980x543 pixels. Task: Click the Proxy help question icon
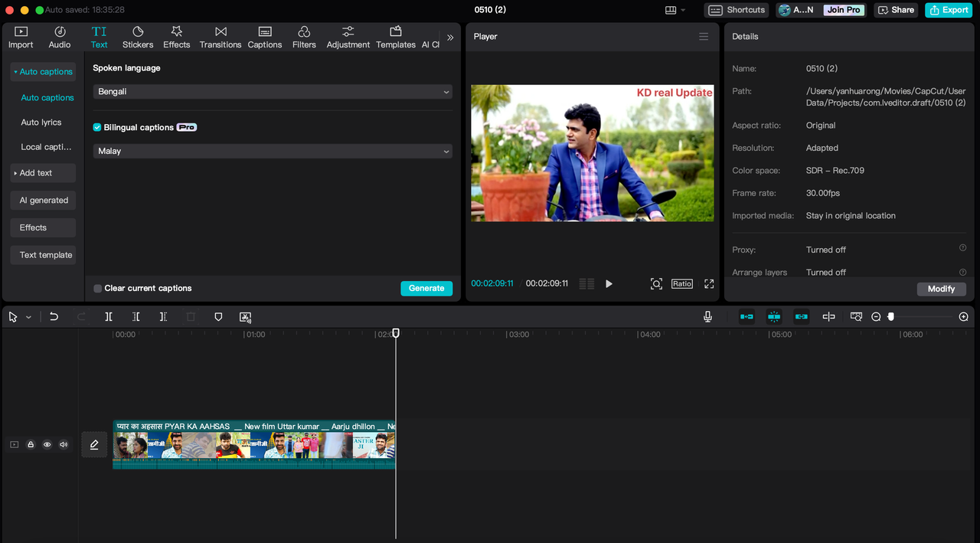[962, 248]
